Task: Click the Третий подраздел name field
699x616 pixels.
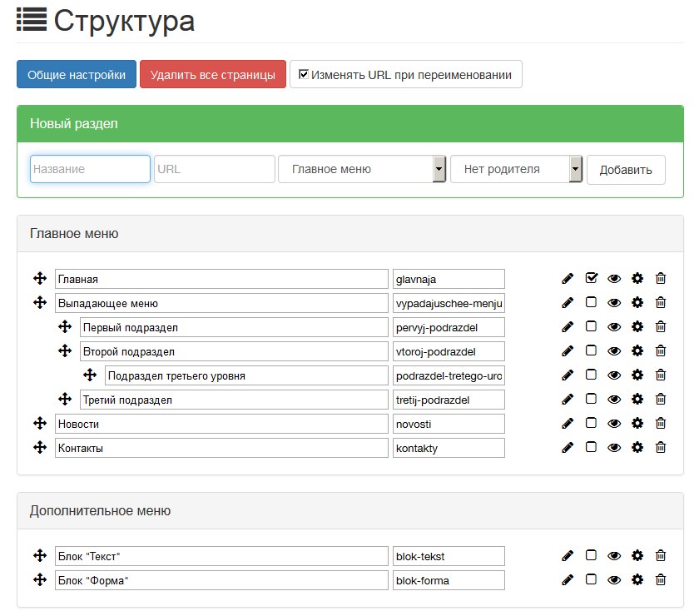Action: point(234,400)
